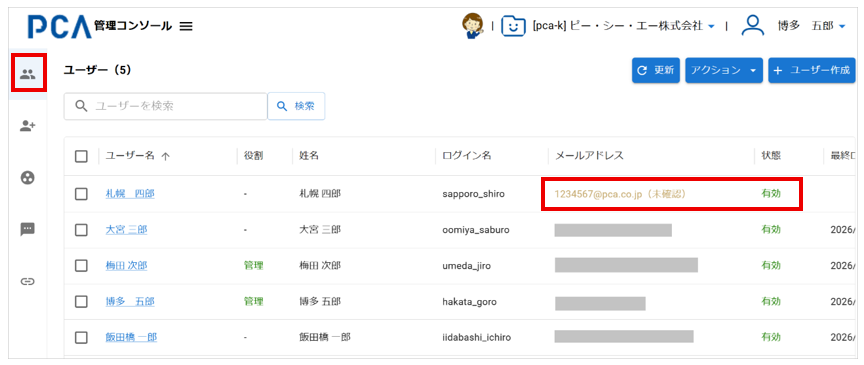The image size is (864, 365).
Task: Click 管理 role in 梅田 次郎 row
Action: coord(253,266)
